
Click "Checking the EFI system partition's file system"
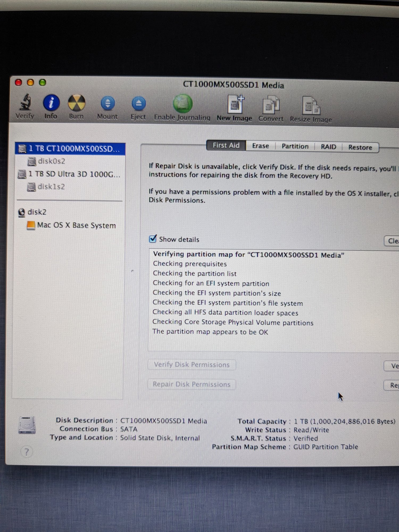point(228,303)
